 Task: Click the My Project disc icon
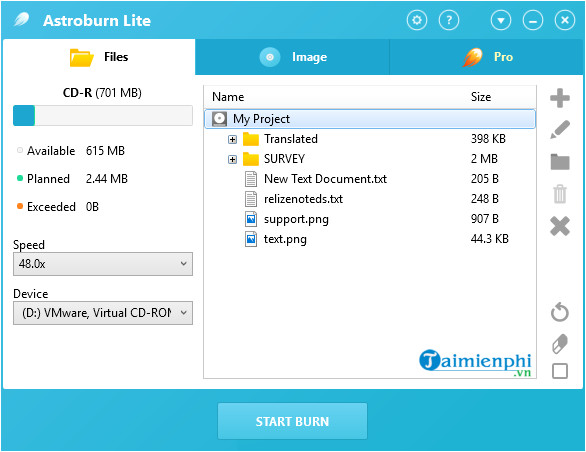pyautogui.click(x=219, y=119)
